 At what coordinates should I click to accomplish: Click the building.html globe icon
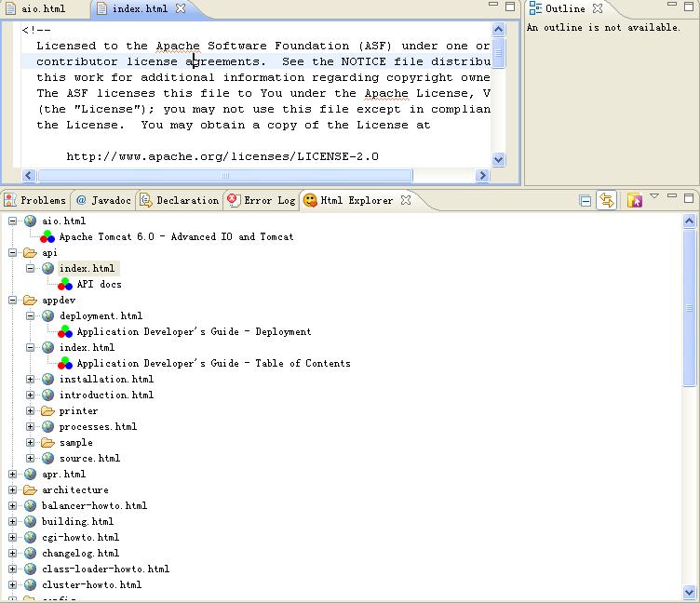click(x=30, y=521)
